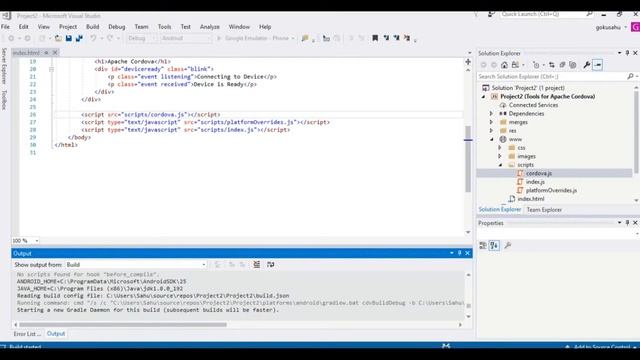Click the Quick Launch search icon
Image resolution: width=640 pixels, height=360 pixels.
(589, 14)
